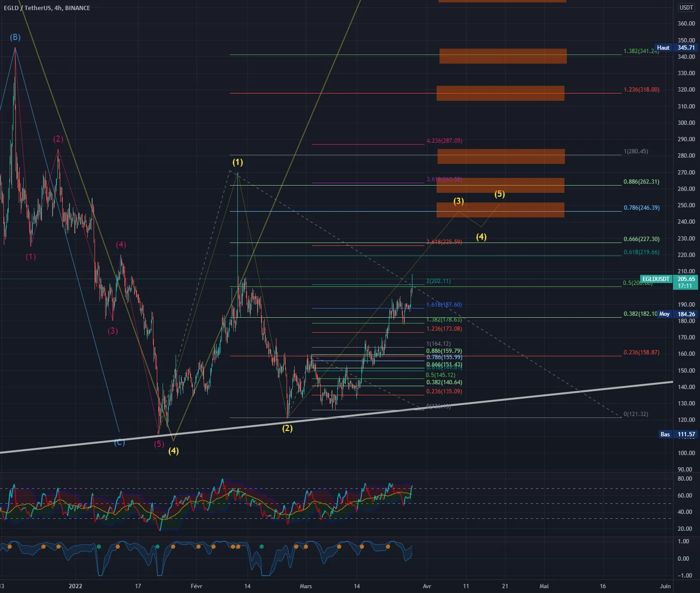Select the 1.236(318.00) Fibonacci level label
This screenshot has width=700, height=593.
tap(641, 90)
